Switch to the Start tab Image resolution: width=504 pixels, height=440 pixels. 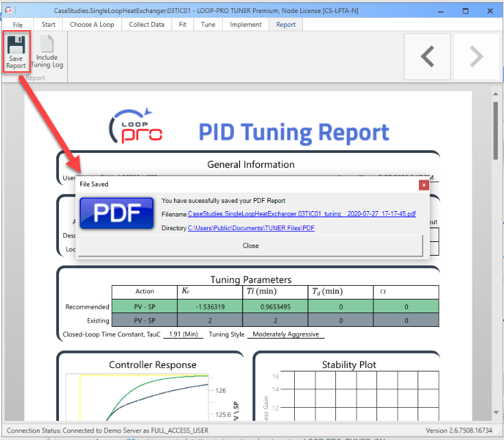coord(49,25)
